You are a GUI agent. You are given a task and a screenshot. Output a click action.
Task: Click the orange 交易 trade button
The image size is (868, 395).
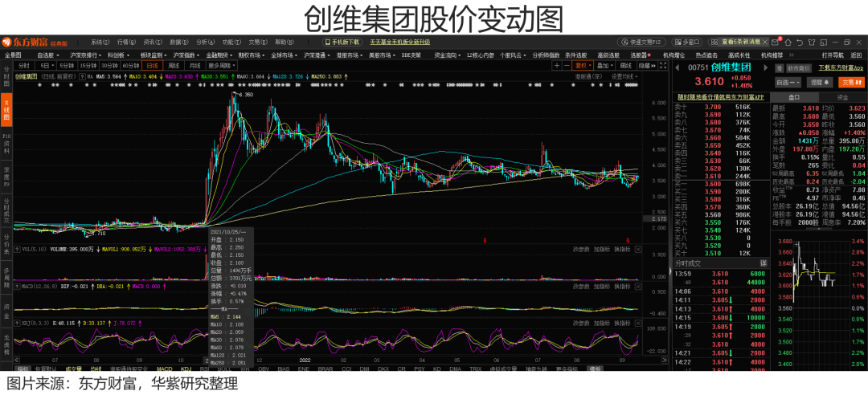pos(851,82)
